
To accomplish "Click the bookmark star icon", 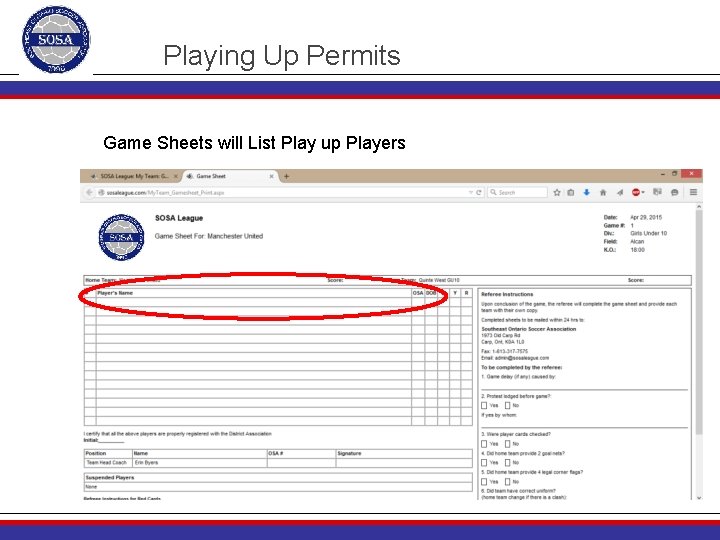I will tap(557, 192).
